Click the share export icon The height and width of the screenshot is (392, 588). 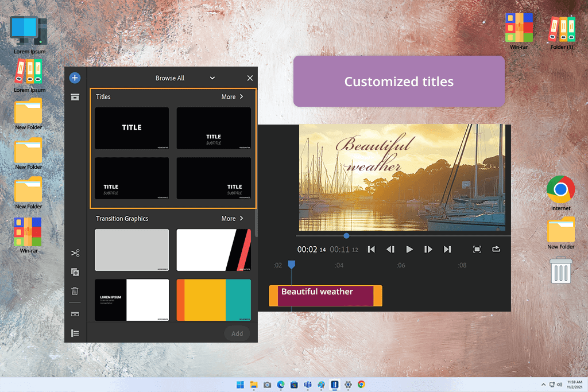(496, 249)
